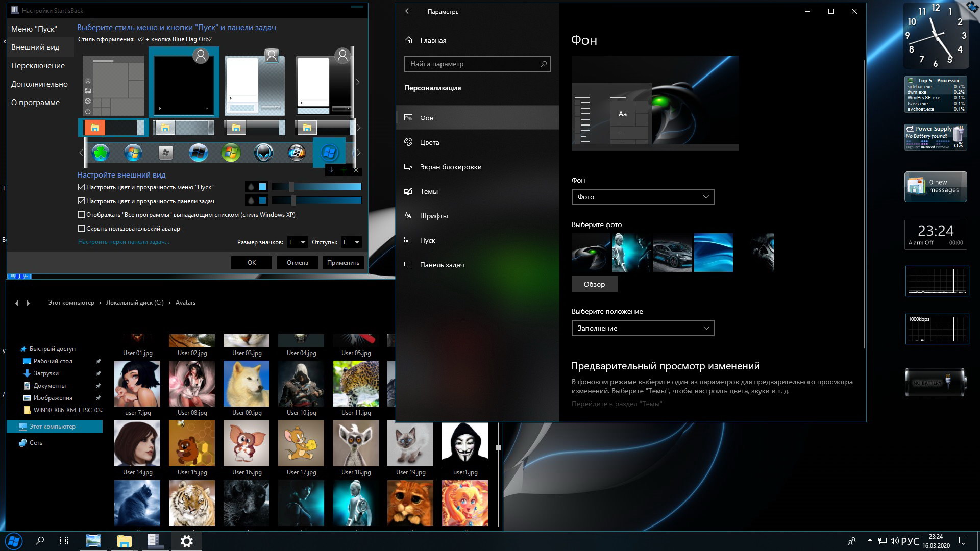Toggle taskbar color and transparency checkbox
The height and width of the screenshot is (551, 980).
(81, 201)
